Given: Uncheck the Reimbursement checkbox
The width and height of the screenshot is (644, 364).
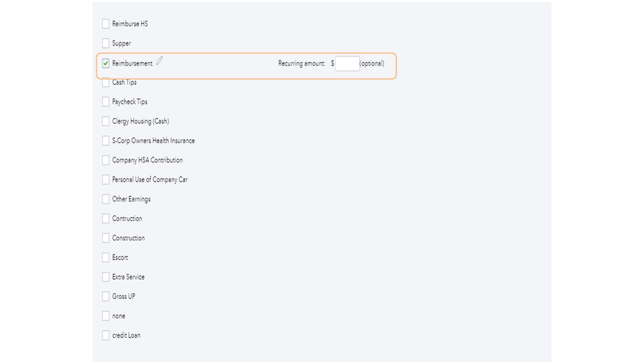Looking at the screenshot, I should point(106,63).
